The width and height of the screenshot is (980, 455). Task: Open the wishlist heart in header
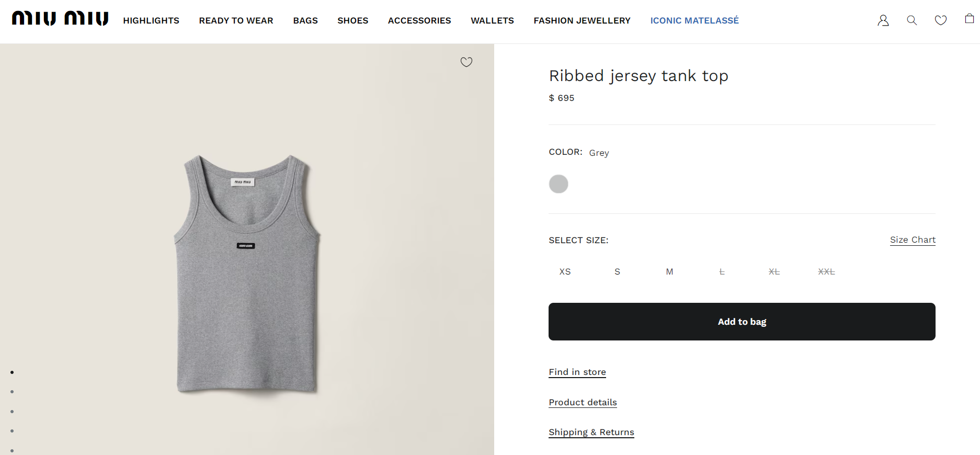(940, 20)
